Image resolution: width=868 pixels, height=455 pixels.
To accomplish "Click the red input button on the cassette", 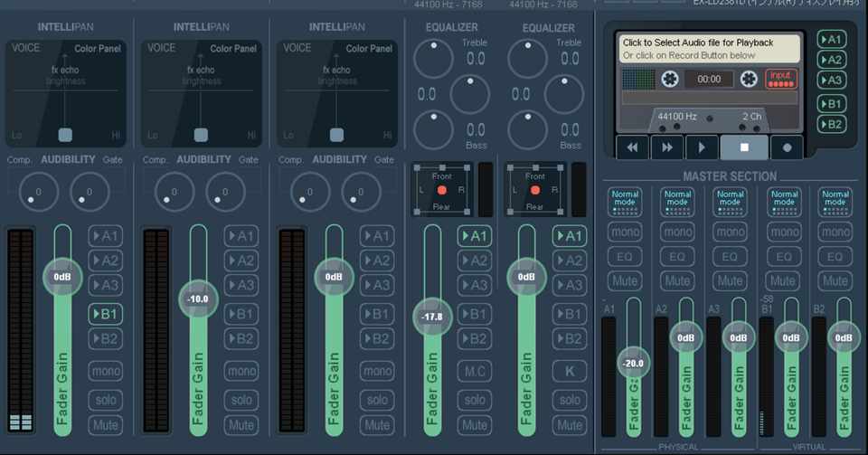I will 781,79.
